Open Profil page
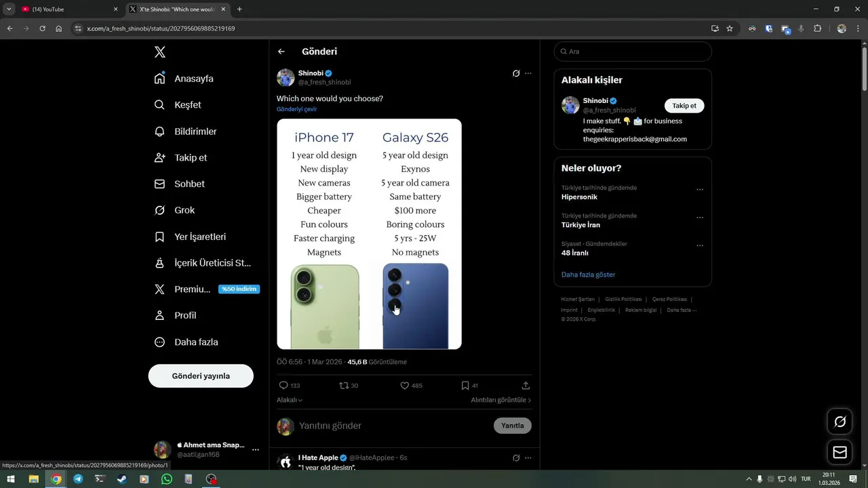The width and height of the screenshot is (868, 488). coord(175,315)
